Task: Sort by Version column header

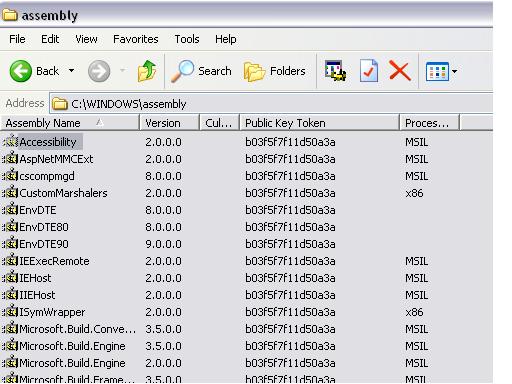Action: click(x=169, y=123)
